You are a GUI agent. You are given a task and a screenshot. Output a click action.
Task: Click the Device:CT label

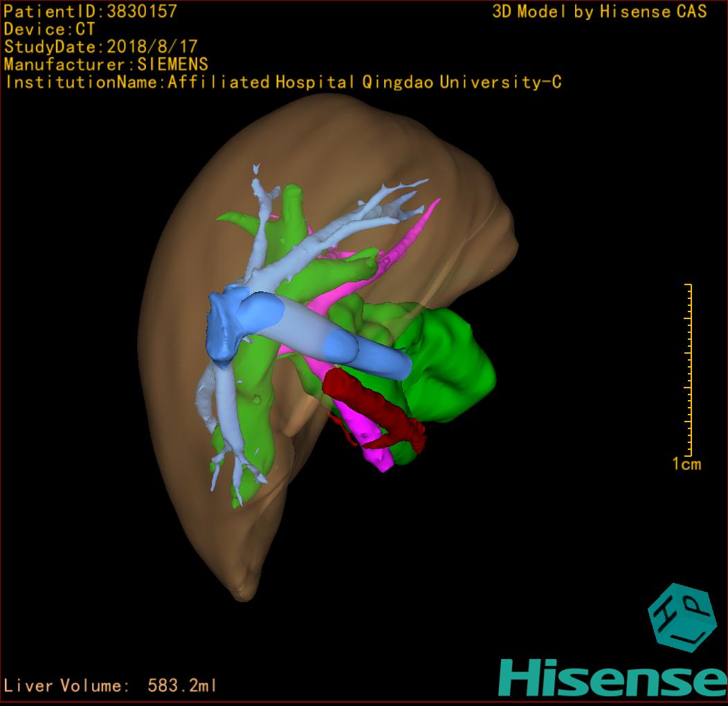point(48,29)
